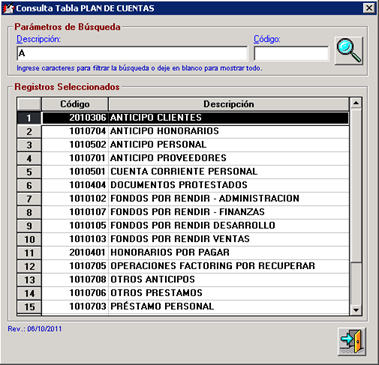Click the app icon in title bar

coord(8,8)
